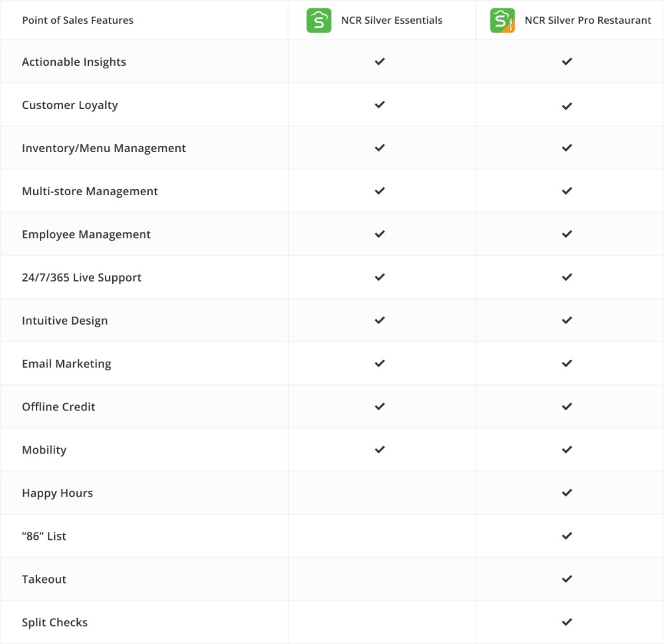Click Pro Restaurant checkmark for Email Marketing

tap(567, 364)
